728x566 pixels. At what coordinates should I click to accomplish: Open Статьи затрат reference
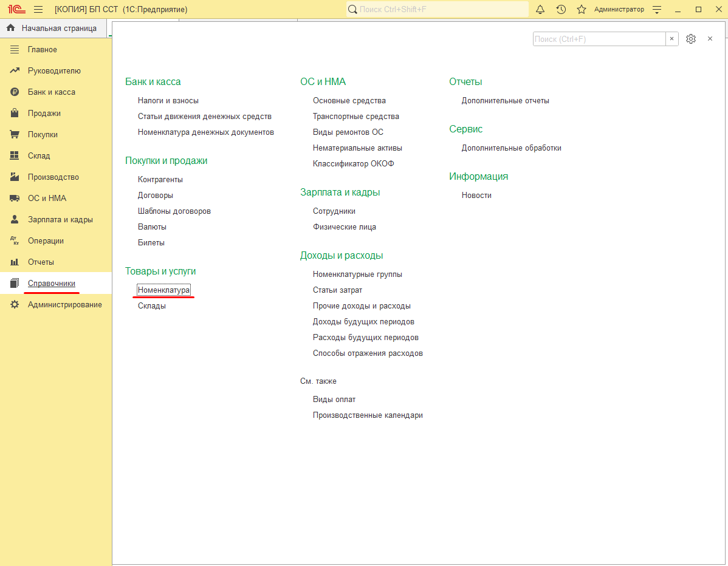[x=337, y=290]
